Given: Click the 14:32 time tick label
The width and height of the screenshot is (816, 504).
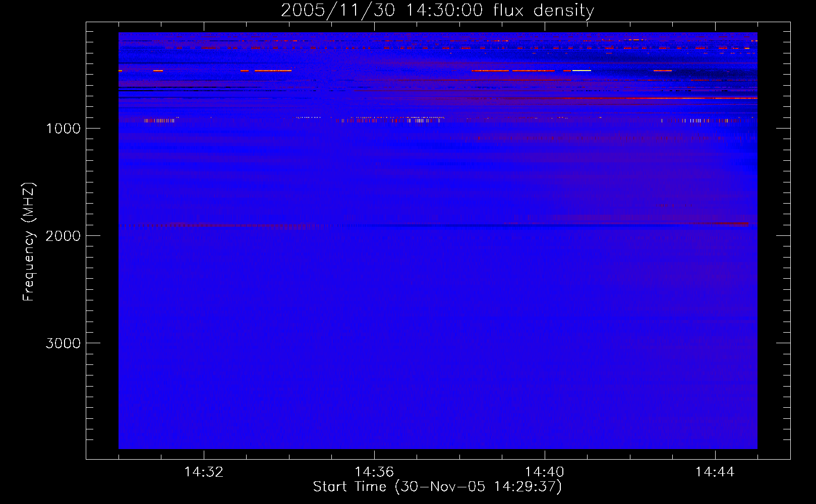Looking at the screenshot, I should [x=204, y=472].
